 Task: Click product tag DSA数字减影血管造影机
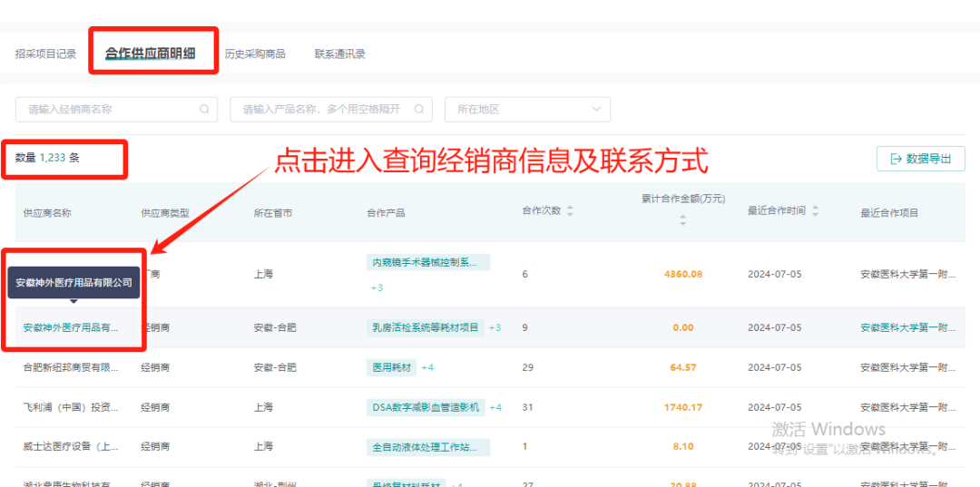tap(426, 407)
